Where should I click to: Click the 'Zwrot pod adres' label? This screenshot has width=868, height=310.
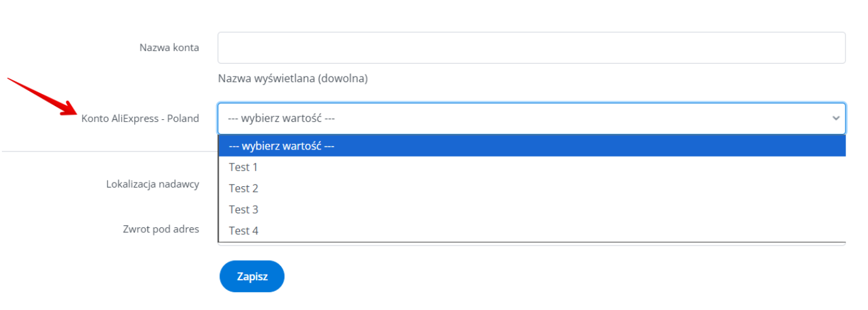point(161,229)
